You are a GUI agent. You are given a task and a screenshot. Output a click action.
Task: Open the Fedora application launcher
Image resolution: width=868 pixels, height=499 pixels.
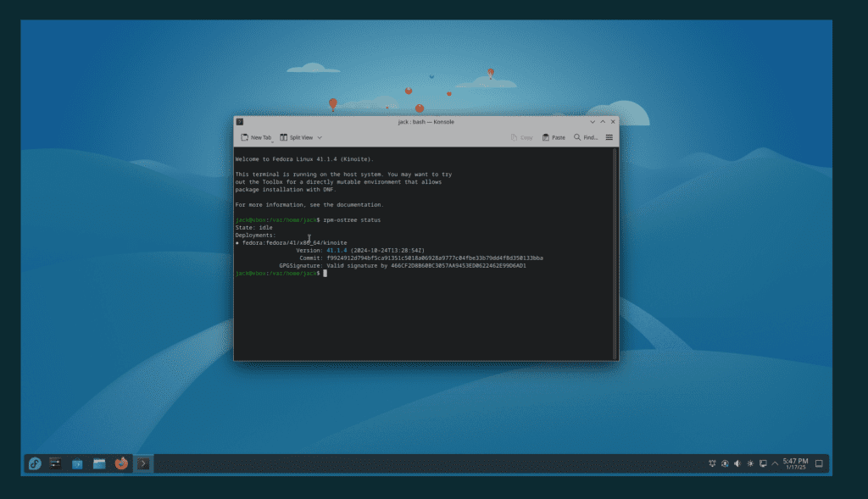35,463
